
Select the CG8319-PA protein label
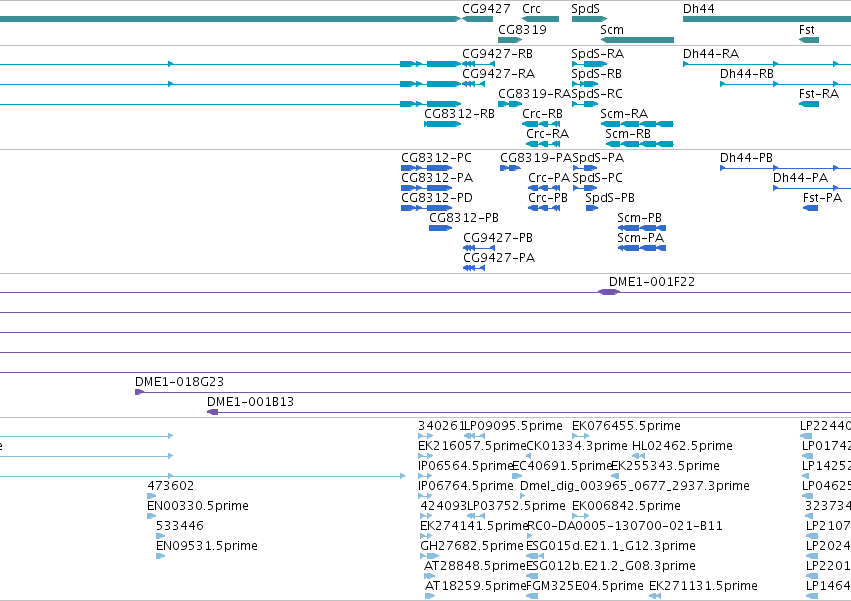536,158
